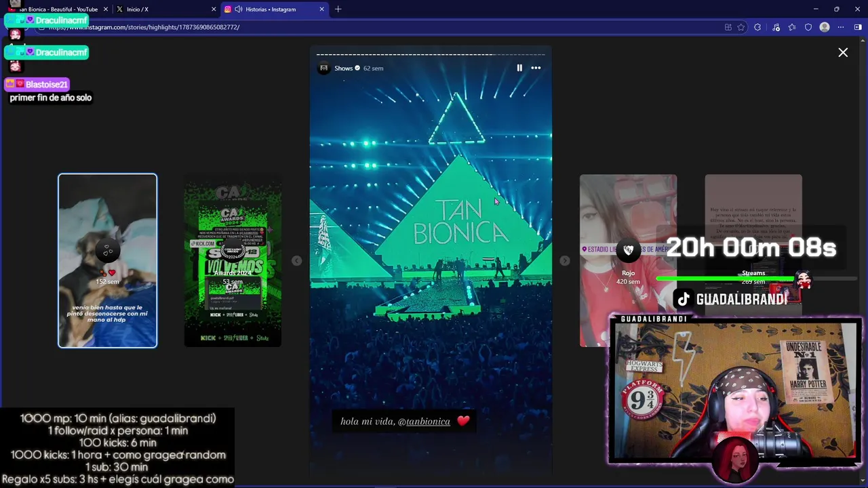This screenshot has height=488, width=868.
Task: Click the TikTok GUADALIBRANDI overlay label
Action: pos(731,299)
